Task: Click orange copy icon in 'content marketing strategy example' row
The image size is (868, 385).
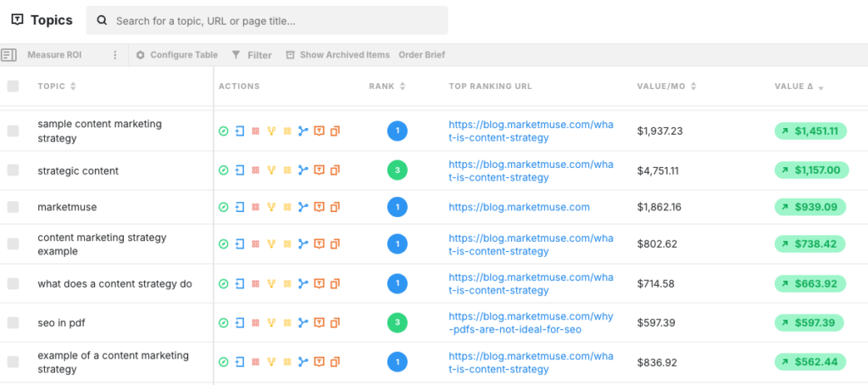Action: [x=335, y=243]
